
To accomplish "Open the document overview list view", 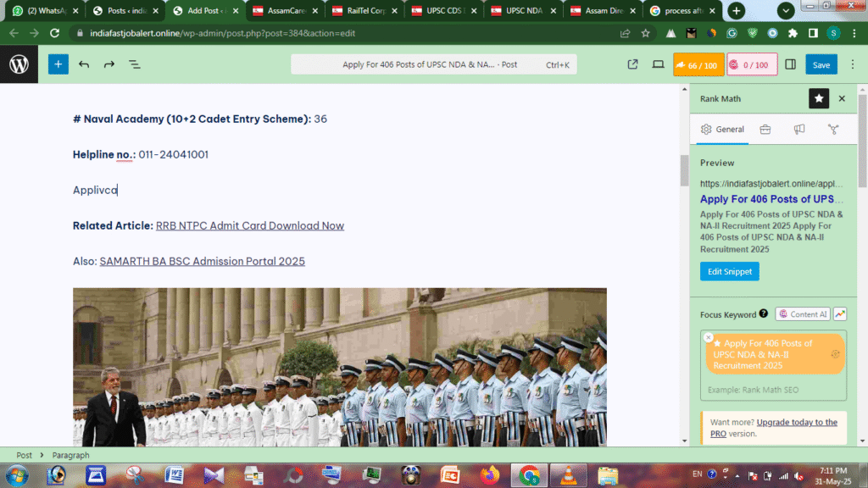I will [135, 64].
